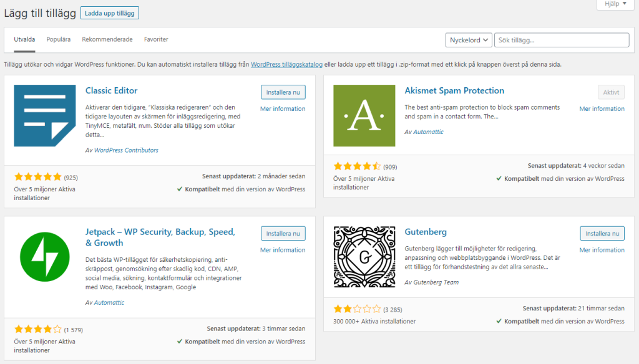Click the Akismet Spam Protection plugin icon
Viewport: 639px width, 364px height.
364,116
